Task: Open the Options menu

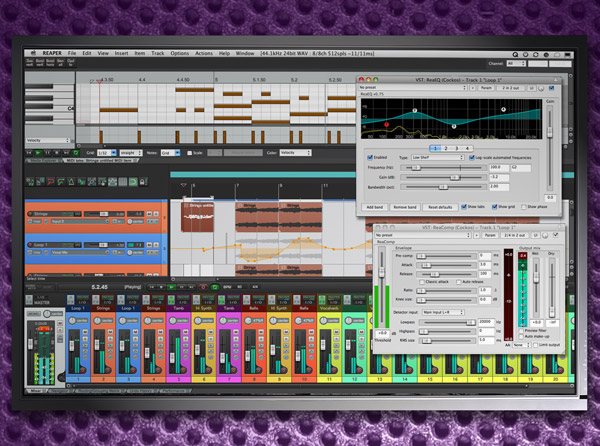Action: point(179,51)
